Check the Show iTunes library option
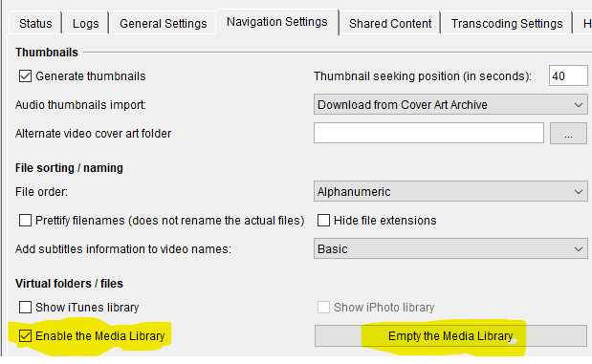Screen dimensions: 592x364 (x=25, y=307)
